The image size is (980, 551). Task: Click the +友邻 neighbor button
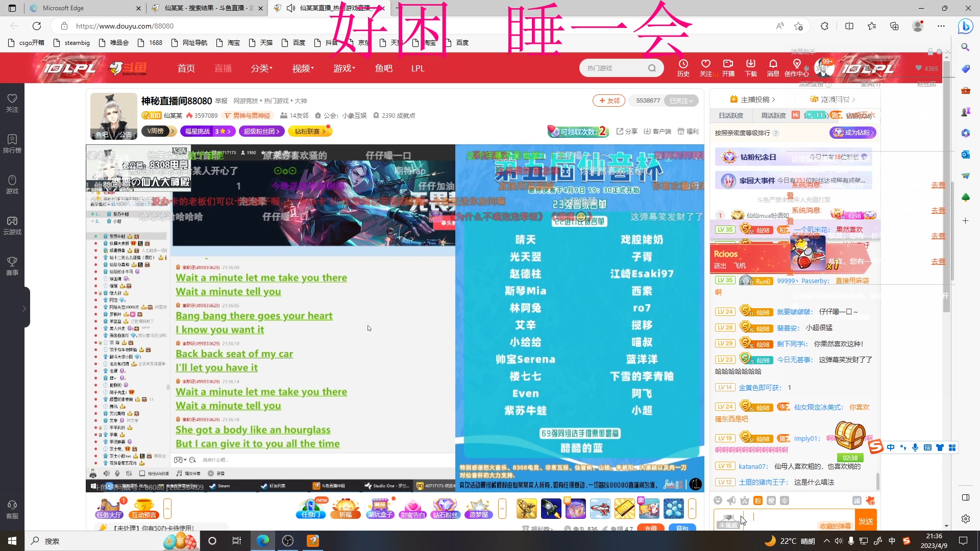(x=609, y=101)
